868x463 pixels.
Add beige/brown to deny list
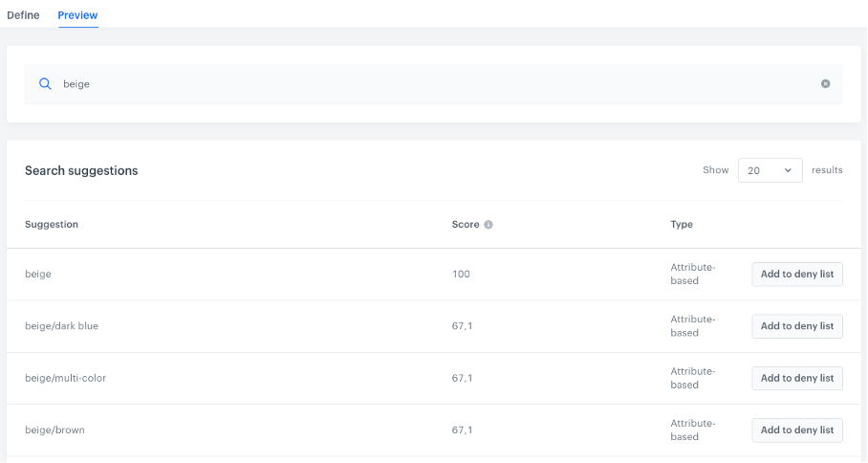(796, 430)
